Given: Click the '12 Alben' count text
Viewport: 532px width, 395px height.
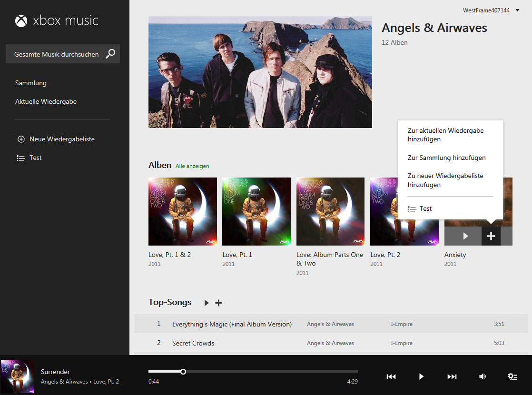Looking at the screenshot, I should [x=394, y=42].
